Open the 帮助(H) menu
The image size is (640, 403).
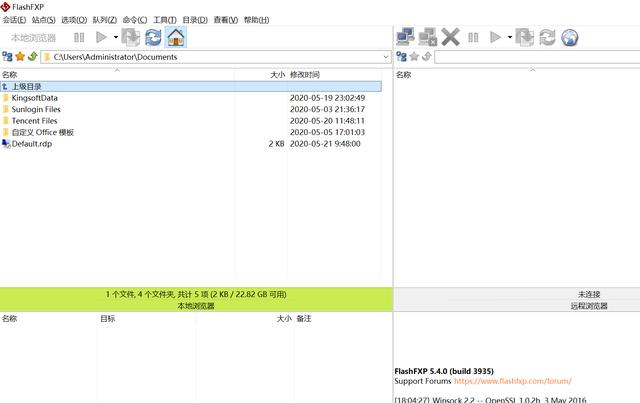tap(256, 20)
